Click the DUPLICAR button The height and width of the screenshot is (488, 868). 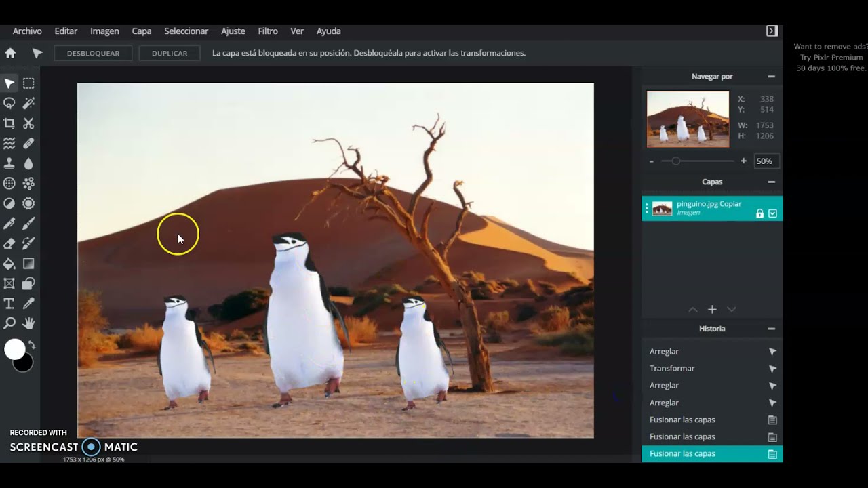pyautogui.click(x=170, y=53)
